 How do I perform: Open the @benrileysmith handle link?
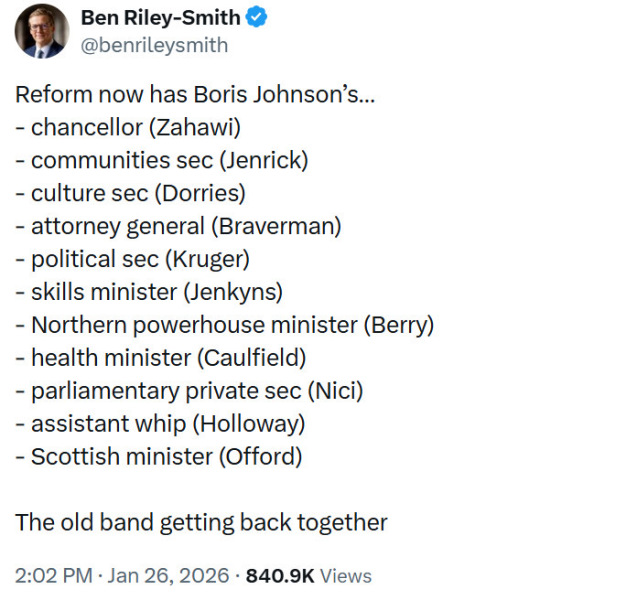(x=153, y=45)
